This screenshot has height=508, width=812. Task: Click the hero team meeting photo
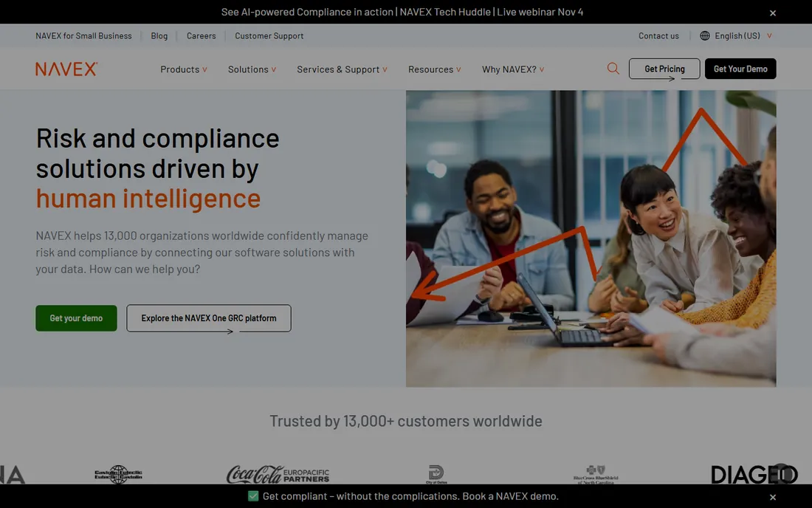(x=591, y=238)
